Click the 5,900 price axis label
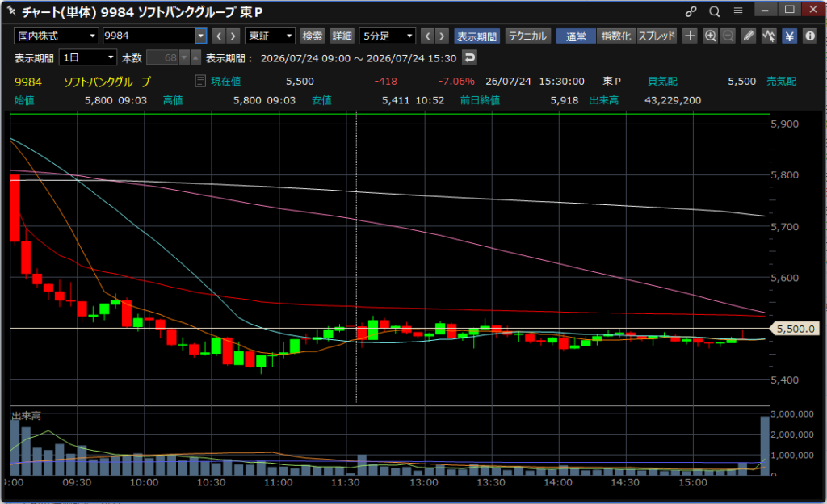 pos(784,124)
